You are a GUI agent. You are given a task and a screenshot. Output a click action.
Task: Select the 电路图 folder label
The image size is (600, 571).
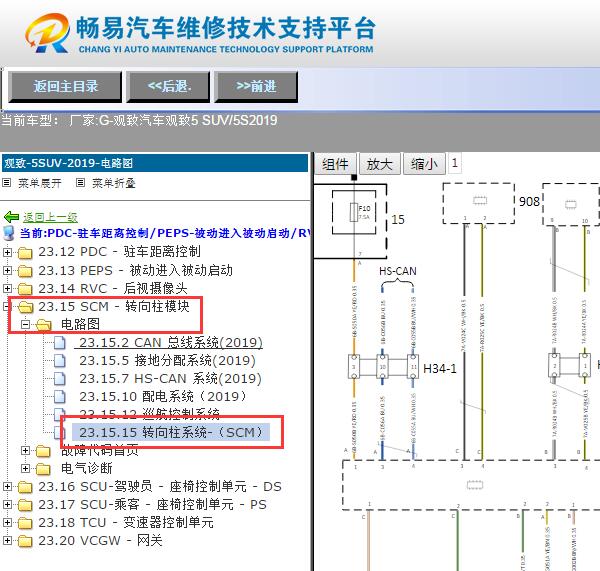pyautogui.click(x=80, y=324)
